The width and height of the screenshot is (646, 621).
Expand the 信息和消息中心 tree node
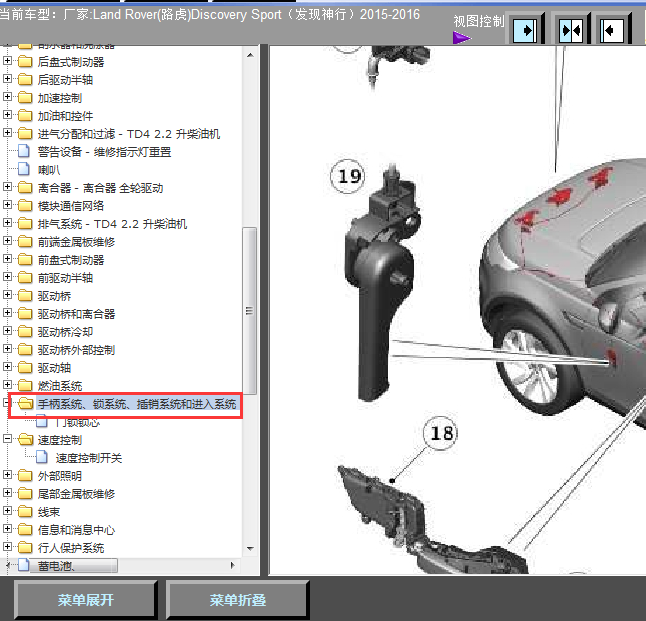7,528
